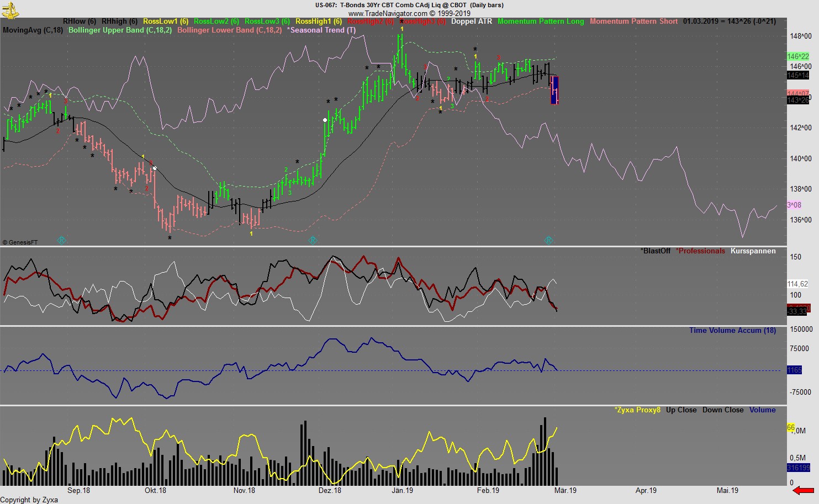Click the blue 1165 value tag
Image resolution: width=819 pixels, height=504 pixels.
point(794,370)
